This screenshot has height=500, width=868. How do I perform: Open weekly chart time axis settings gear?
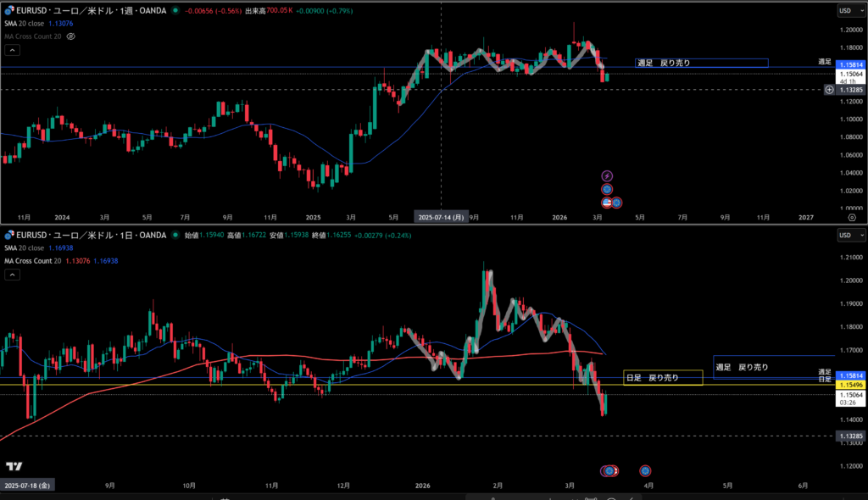pyautogui.click(x=851, y=217)
